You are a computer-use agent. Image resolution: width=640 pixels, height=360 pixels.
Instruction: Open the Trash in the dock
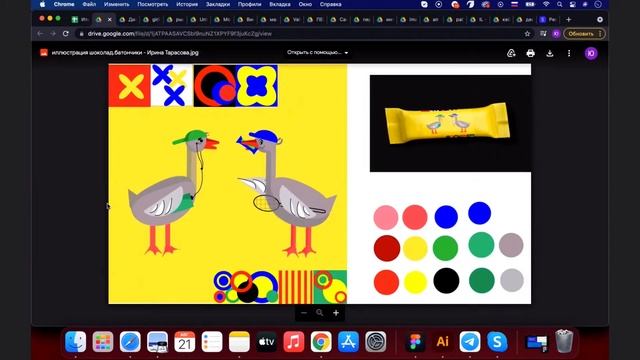(564, 341)
